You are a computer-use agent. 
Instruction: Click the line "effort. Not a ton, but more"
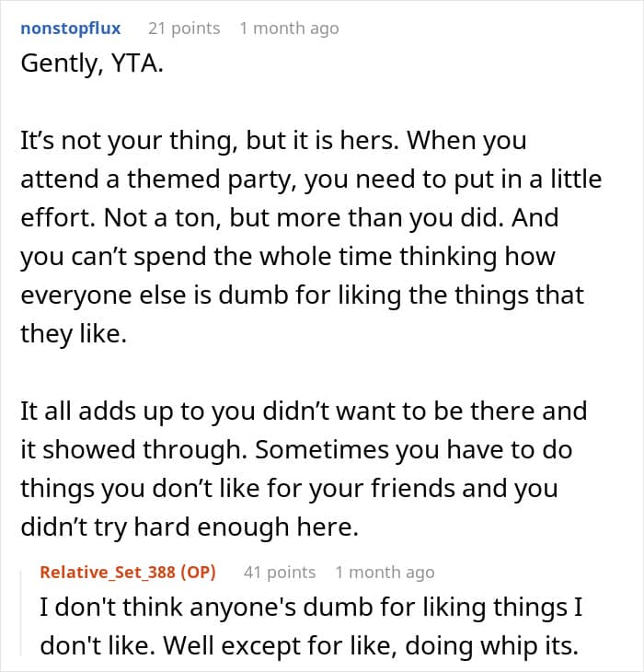point(290,218)
